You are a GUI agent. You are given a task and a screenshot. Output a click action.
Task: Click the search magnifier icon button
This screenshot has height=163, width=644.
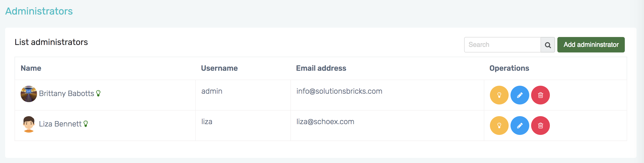[548, 45]
